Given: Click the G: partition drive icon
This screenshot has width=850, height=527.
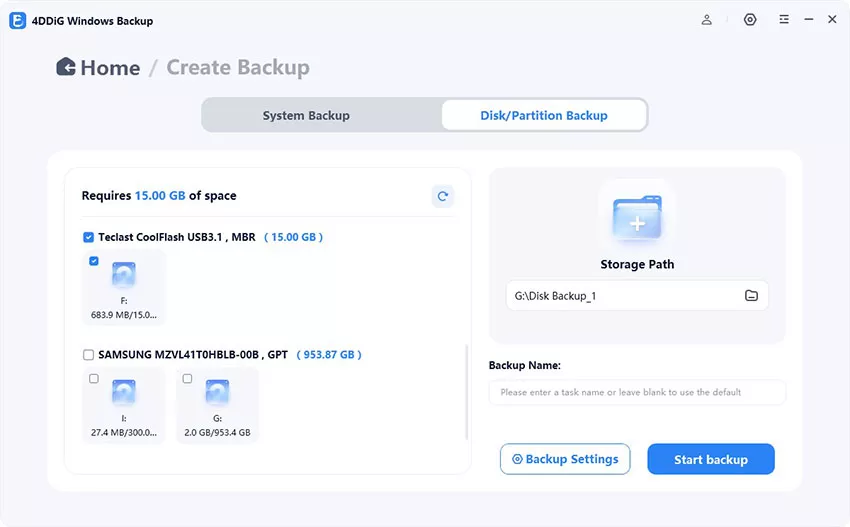Looking at the screenshot, I should click(x=217, y=393).
